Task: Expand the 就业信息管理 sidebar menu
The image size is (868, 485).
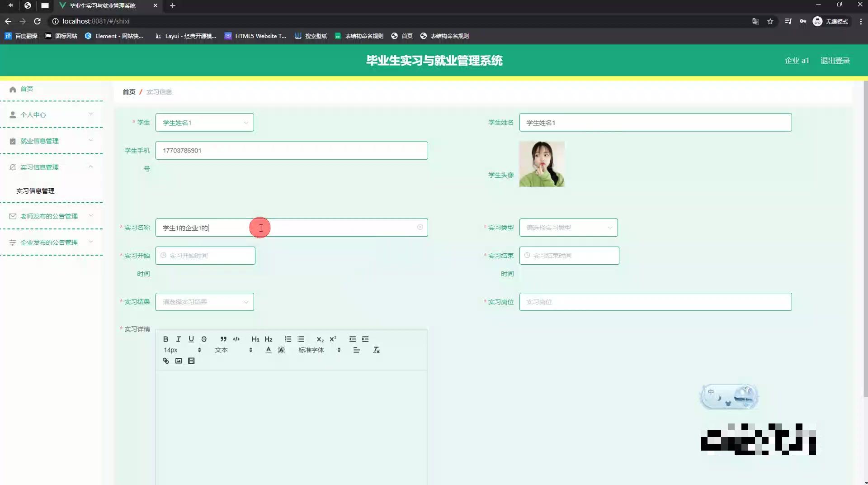Action: coord(52,141)
